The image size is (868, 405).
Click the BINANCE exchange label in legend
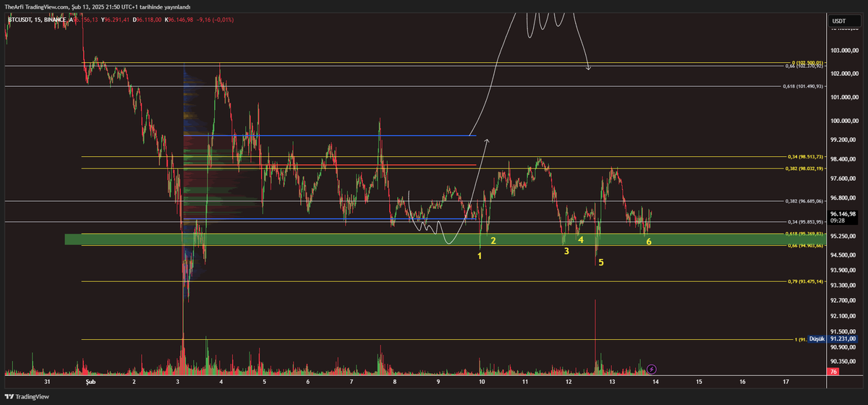click(56, 20)
